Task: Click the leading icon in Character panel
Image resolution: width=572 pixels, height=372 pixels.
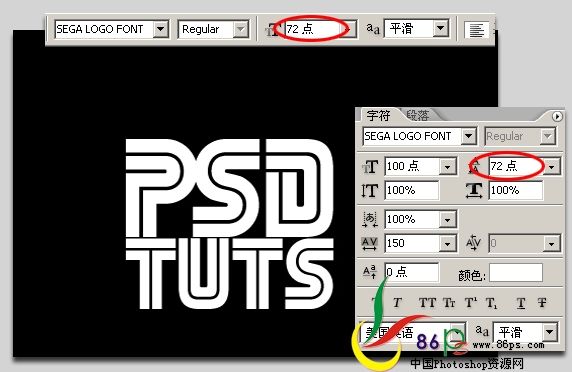Action: (474, 167)
